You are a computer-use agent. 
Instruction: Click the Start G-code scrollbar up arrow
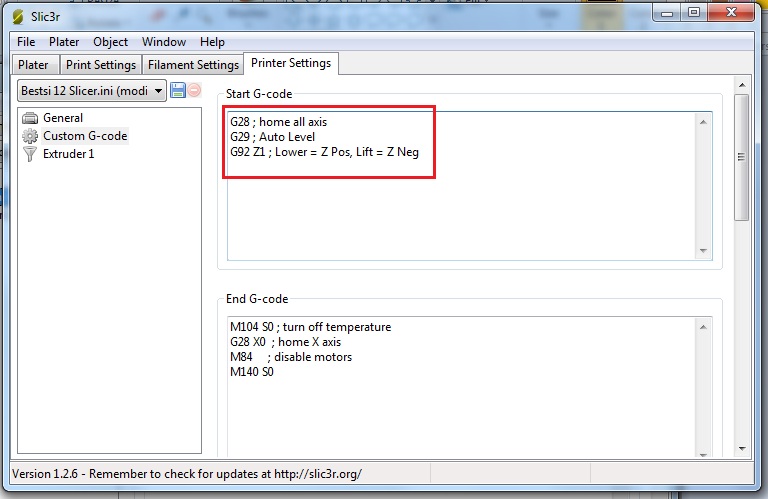tap(703, 122)
